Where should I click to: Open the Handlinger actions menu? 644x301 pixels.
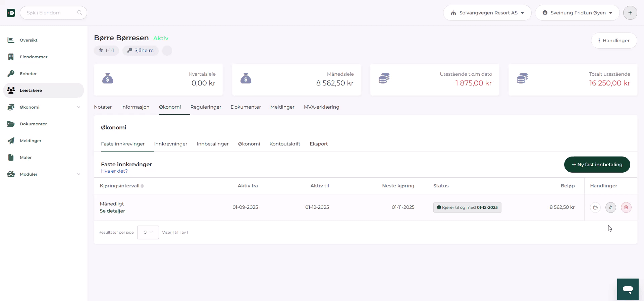point(614,41)
